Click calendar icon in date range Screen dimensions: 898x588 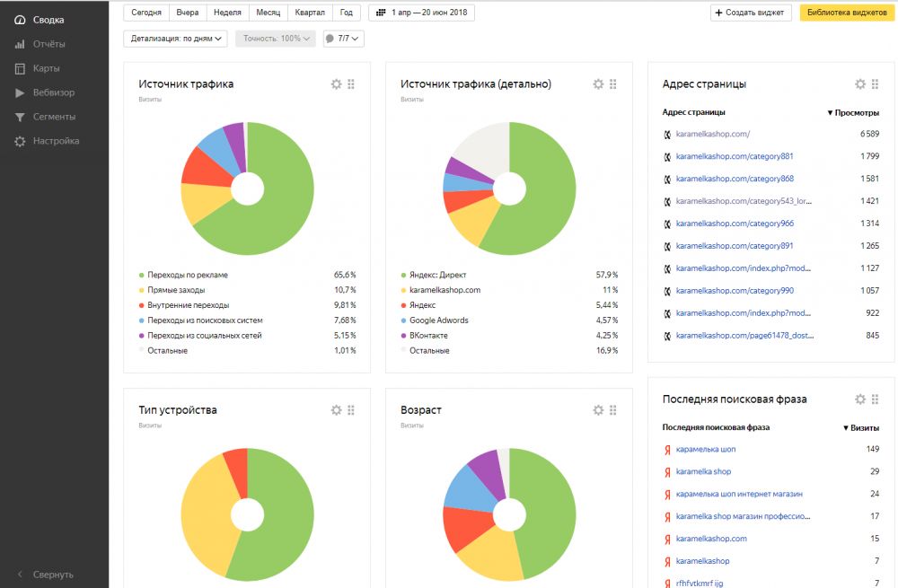[x=381, y=12]
